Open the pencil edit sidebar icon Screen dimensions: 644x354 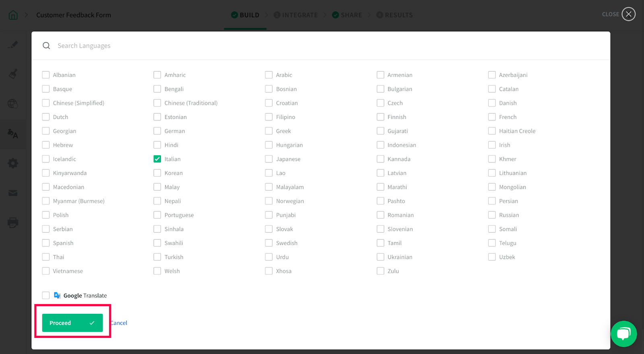13,45
